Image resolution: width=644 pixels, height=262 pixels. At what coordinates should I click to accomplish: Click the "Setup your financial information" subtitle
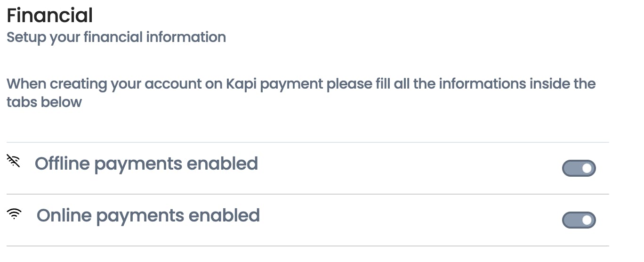[x=116, y=37]
